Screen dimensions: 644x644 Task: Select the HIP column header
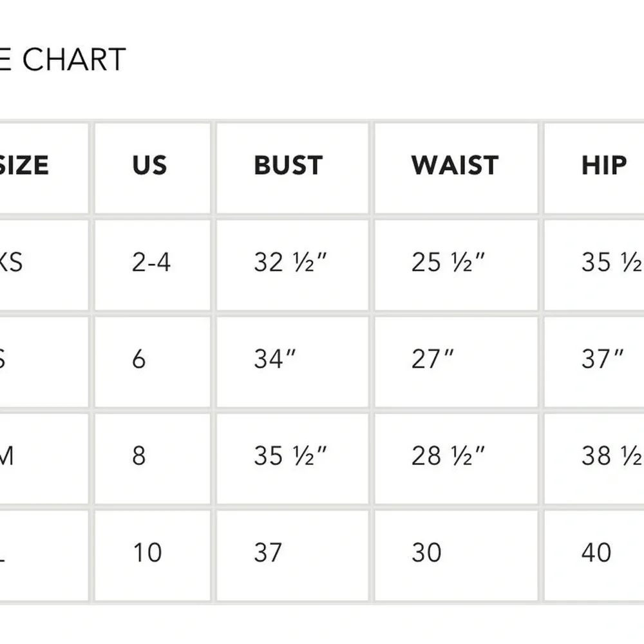tap(604, 165)
